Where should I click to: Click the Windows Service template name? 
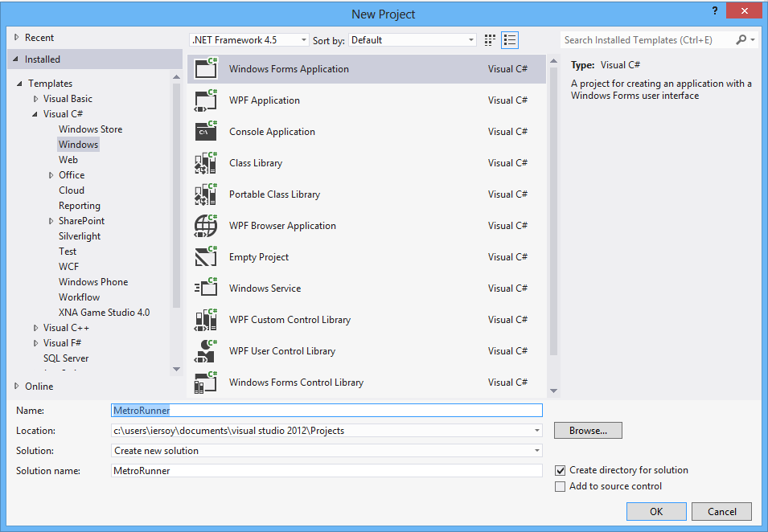pos(265,289)
